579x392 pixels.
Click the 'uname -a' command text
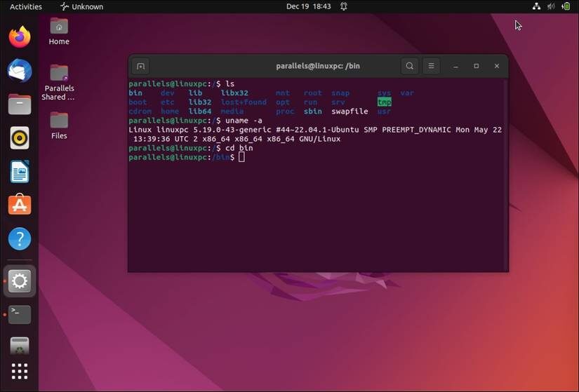[x=244, y=121]
